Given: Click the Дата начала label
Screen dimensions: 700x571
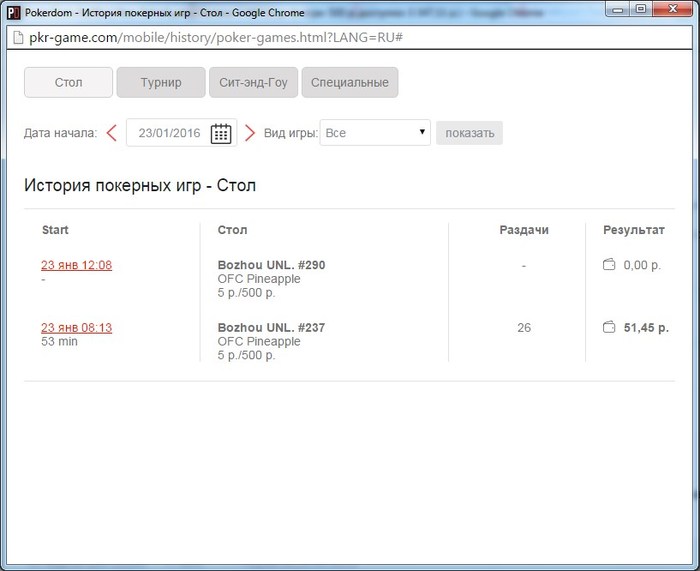Looking at the screenshot, I should (x=60, y=133).
